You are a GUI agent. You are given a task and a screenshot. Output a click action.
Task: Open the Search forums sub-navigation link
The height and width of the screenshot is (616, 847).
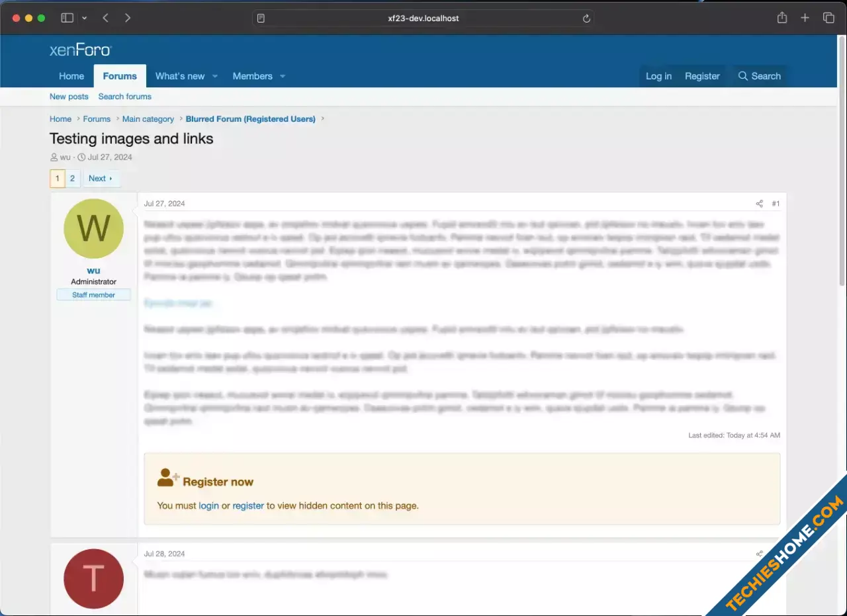(x=125, y=97)
